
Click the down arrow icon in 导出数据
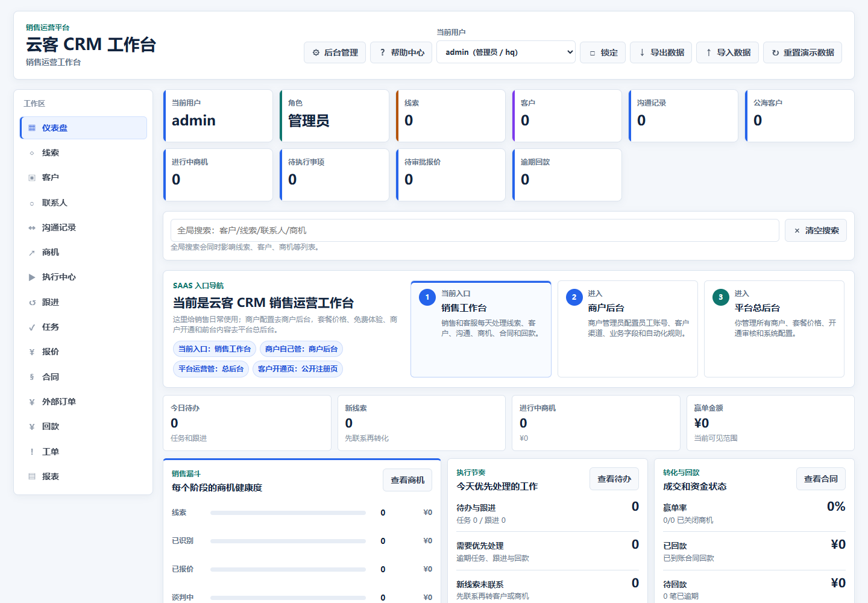[642, 52]
